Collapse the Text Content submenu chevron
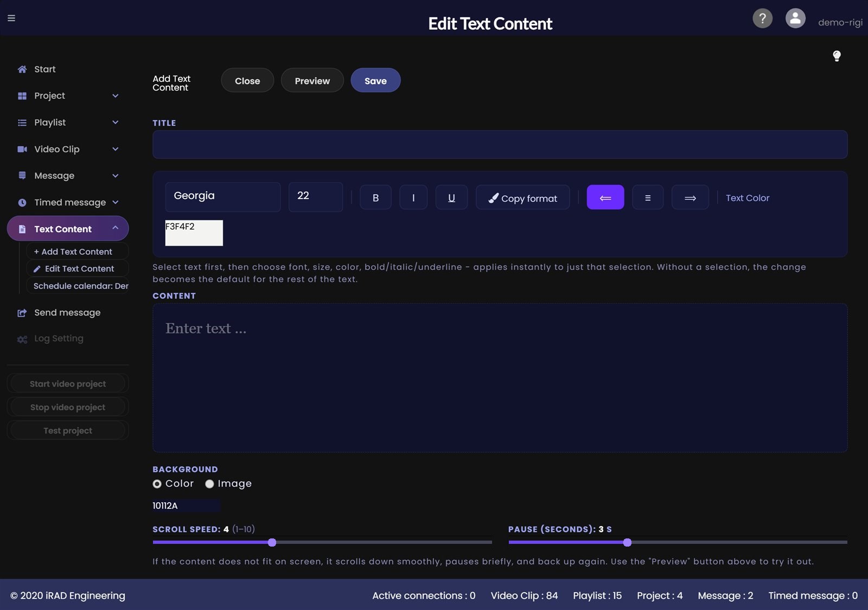 115,228
